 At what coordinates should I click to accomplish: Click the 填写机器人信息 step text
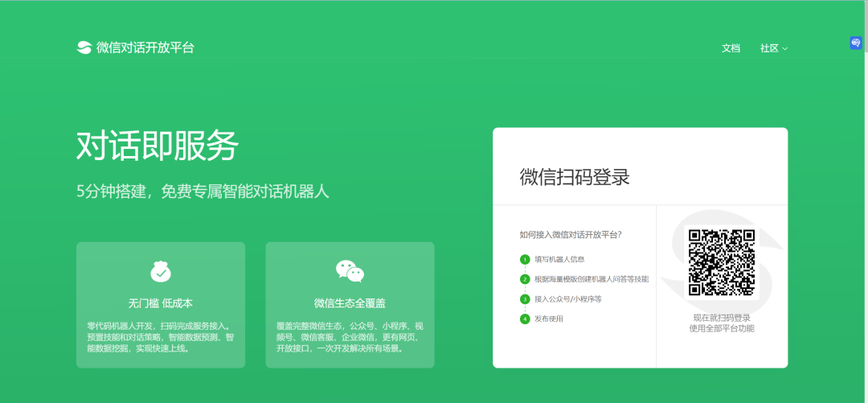click(559, 260)
